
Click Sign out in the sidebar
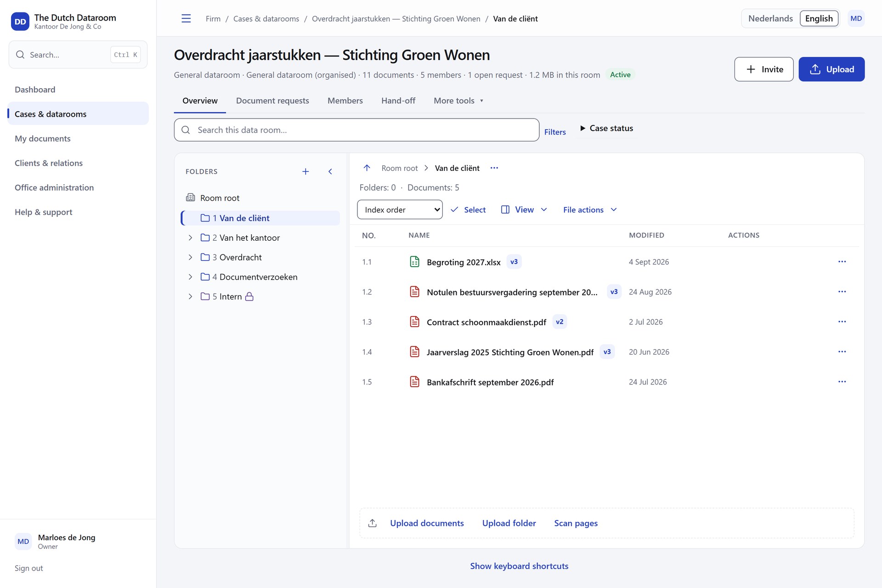coord(28,568)
